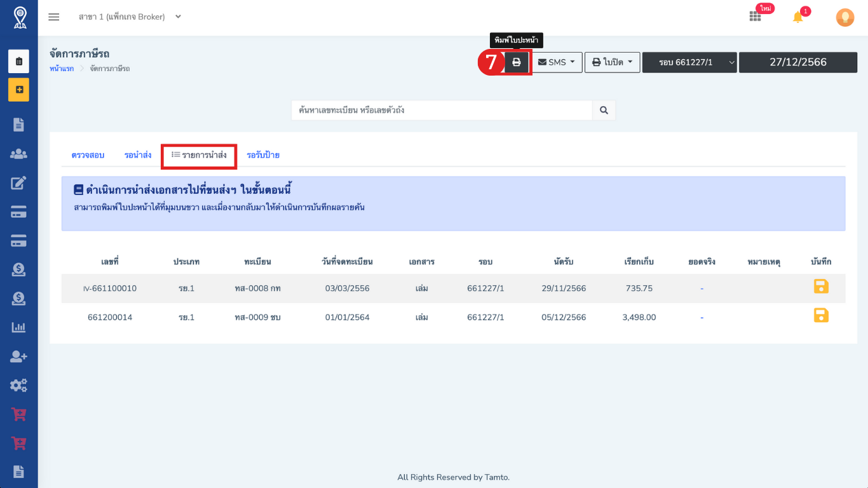This screenshot has width=868, height=488.
Task: Open the notification bell icon
Action: coord(797,17)
